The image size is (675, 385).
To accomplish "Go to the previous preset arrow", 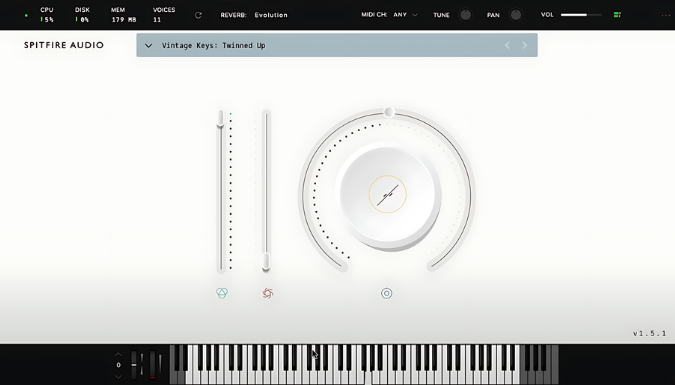I will pyautogui.click(x=507, y=45).
